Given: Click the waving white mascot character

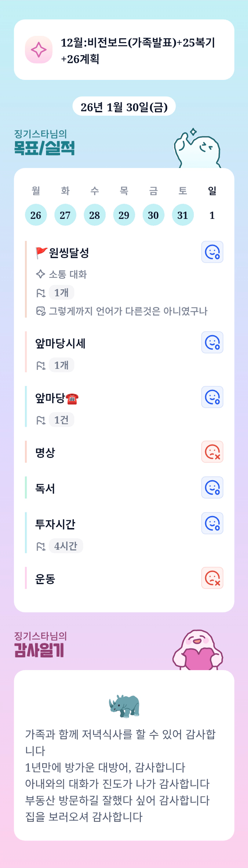Looking at the screenshot, I should pyautogui.click(x=198, y=149).
